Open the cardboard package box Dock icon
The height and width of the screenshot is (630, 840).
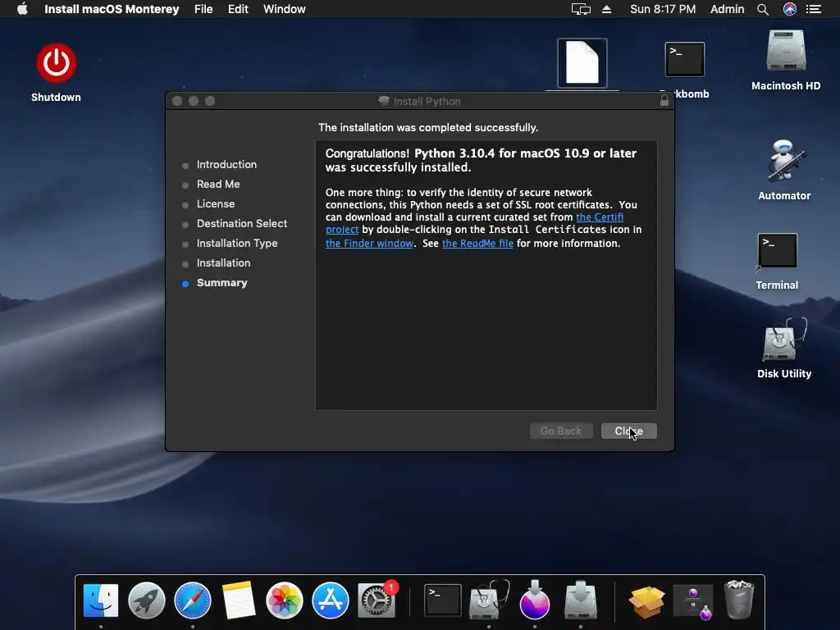[646, 601]
